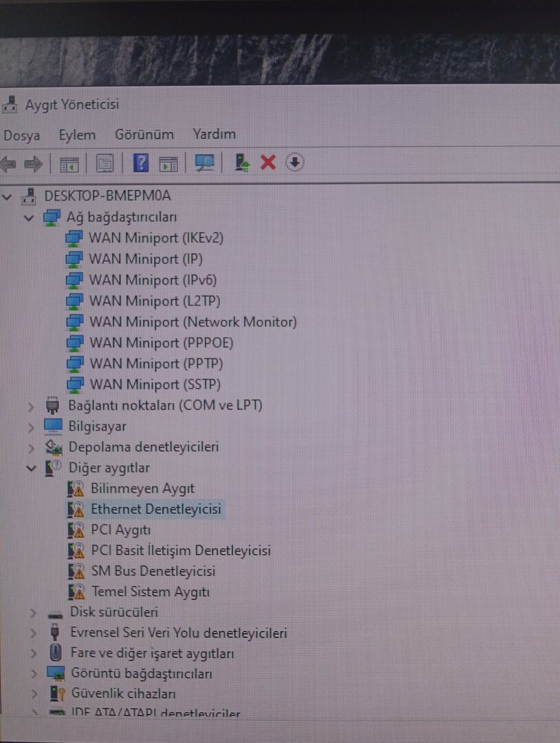The width and height of the screenshot is (560, 743).
Task: Click the down-arrow disable device icon
Action: pos(294,162)
